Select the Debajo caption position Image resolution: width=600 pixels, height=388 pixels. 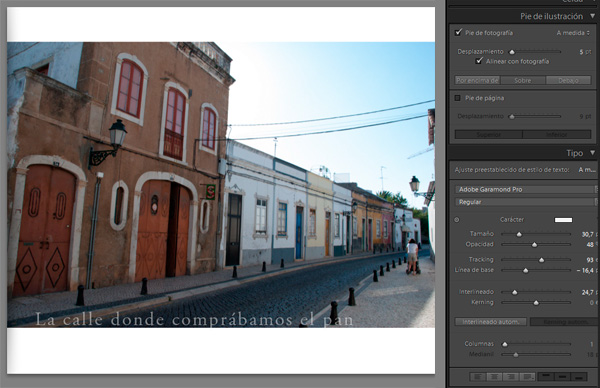click(x=568, y=80)
